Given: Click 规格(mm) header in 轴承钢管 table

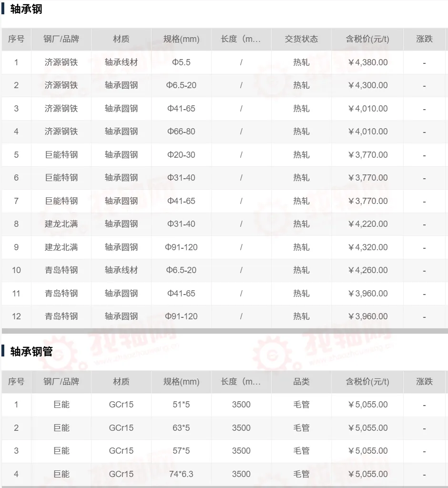Looking at the screenshot, I should click(x=181, y=382).
